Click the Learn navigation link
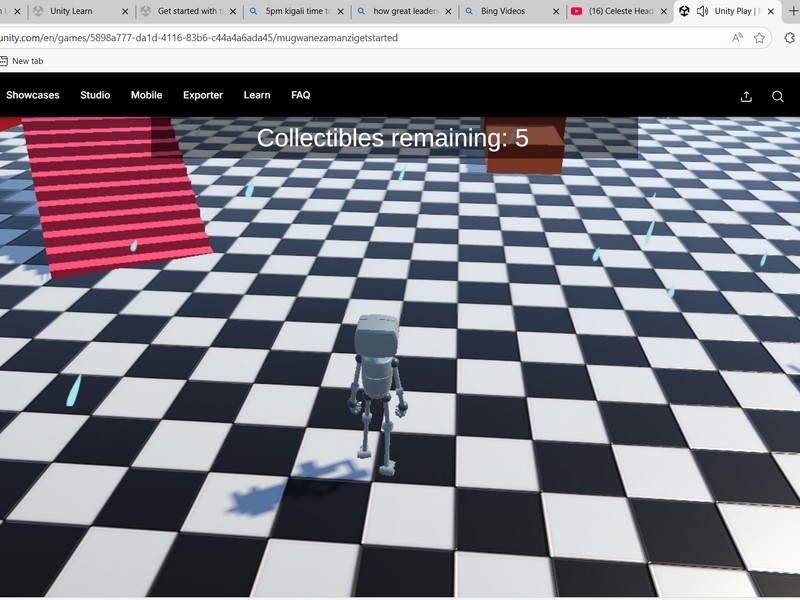 point(257,95)
